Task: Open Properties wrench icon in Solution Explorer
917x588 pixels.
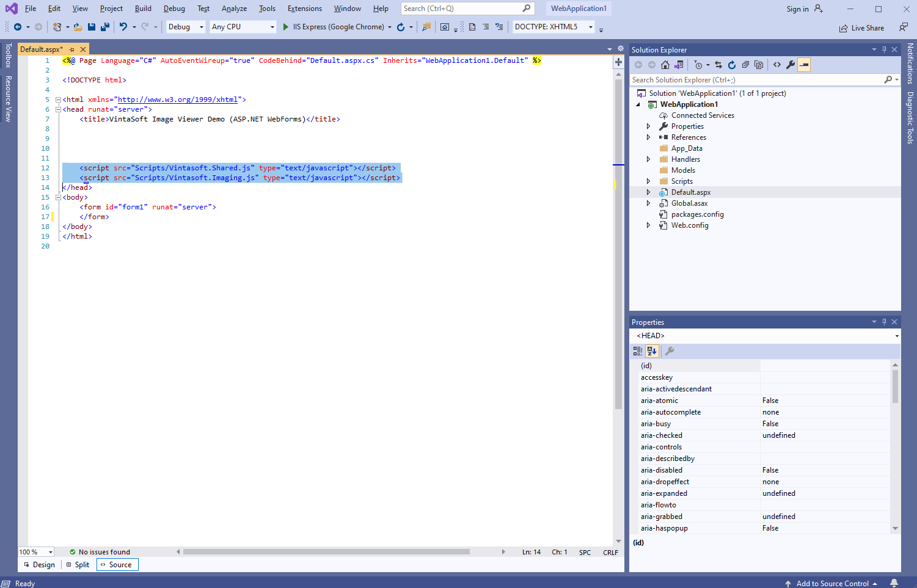Action: tap(791, 65)
